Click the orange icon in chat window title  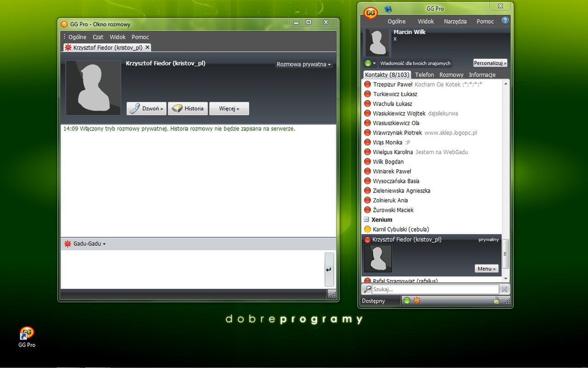tap(64, 24)
